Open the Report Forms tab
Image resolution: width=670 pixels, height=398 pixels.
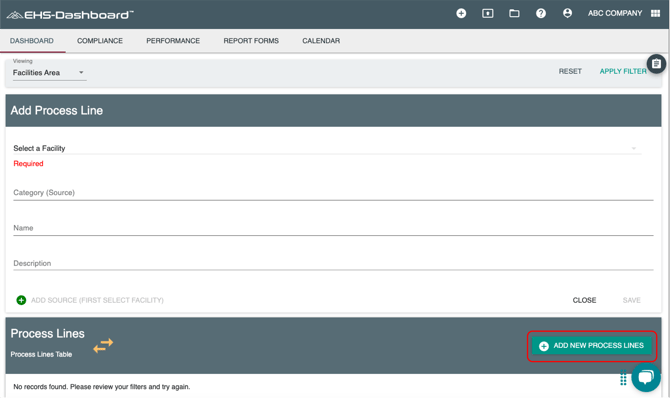[x=251, y=41]
